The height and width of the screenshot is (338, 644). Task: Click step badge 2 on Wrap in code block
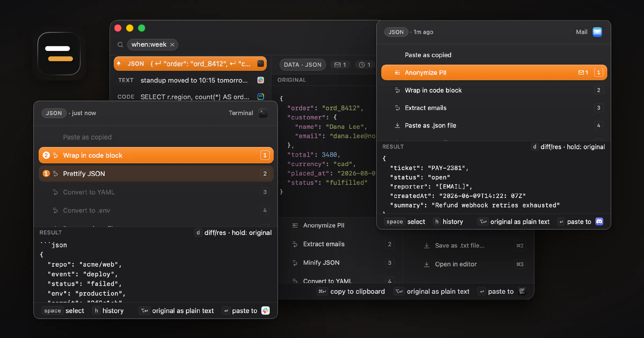point(46,155)
